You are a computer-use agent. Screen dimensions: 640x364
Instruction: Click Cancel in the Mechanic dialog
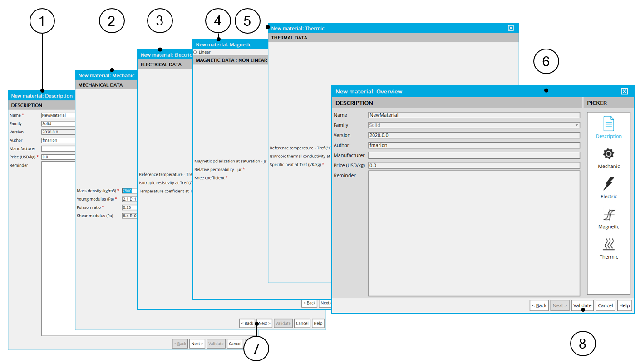pyautogui.click(x=302, y=323)
